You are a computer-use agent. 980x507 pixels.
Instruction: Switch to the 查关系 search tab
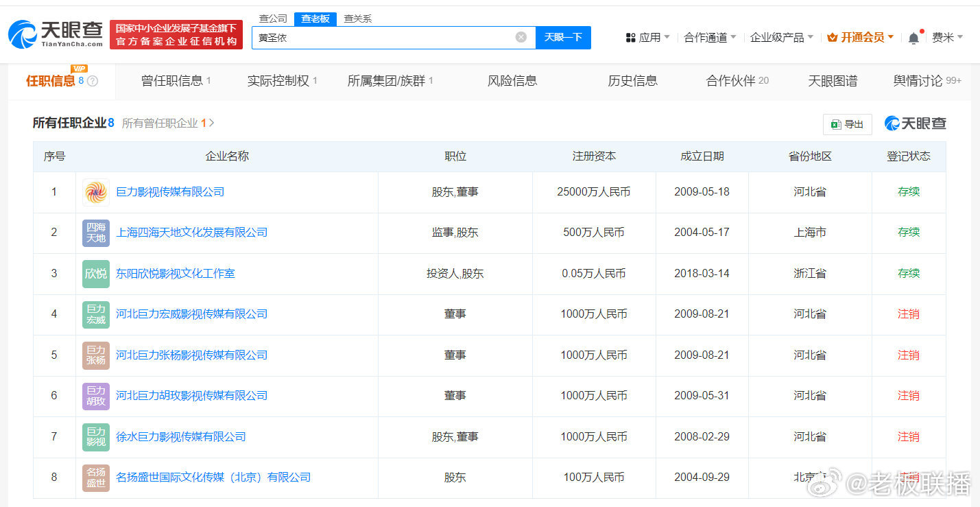(x=357, y=19)
